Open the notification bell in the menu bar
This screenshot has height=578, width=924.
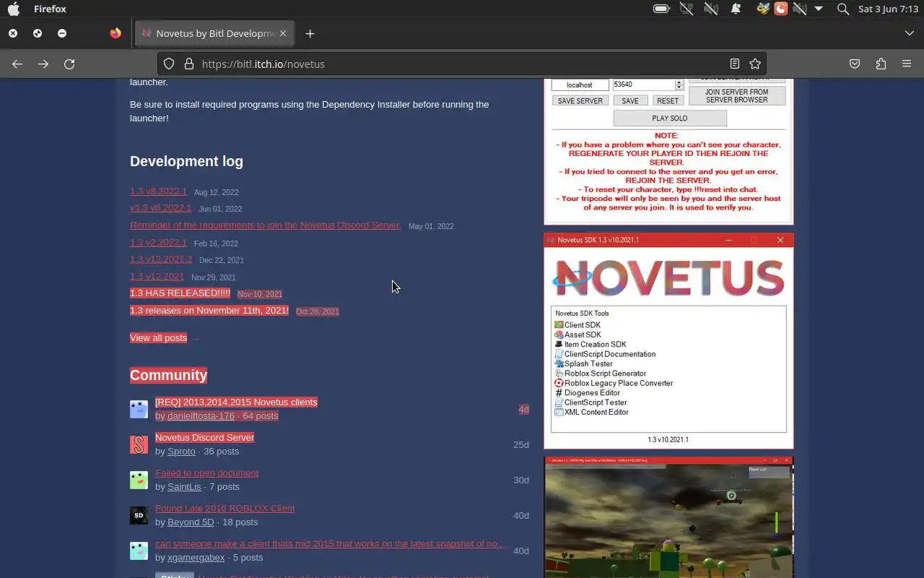point(736,9)
